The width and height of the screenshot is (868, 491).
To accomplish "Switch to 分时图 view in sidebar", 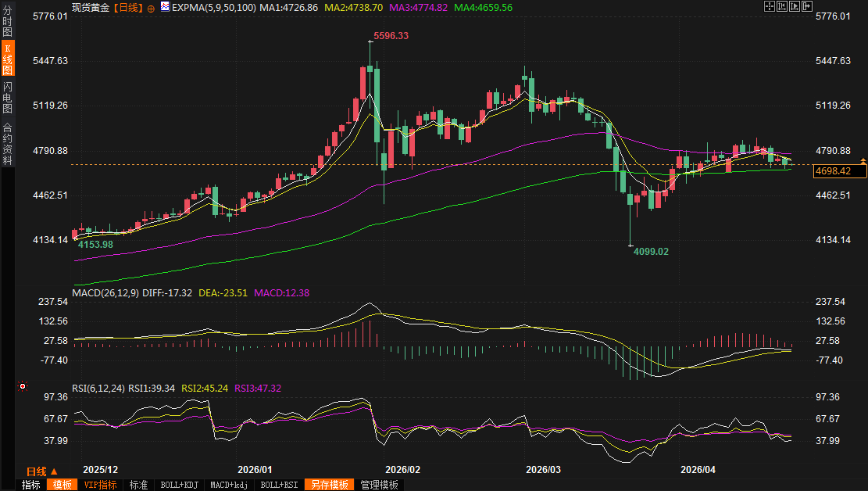I will [7, 21].
